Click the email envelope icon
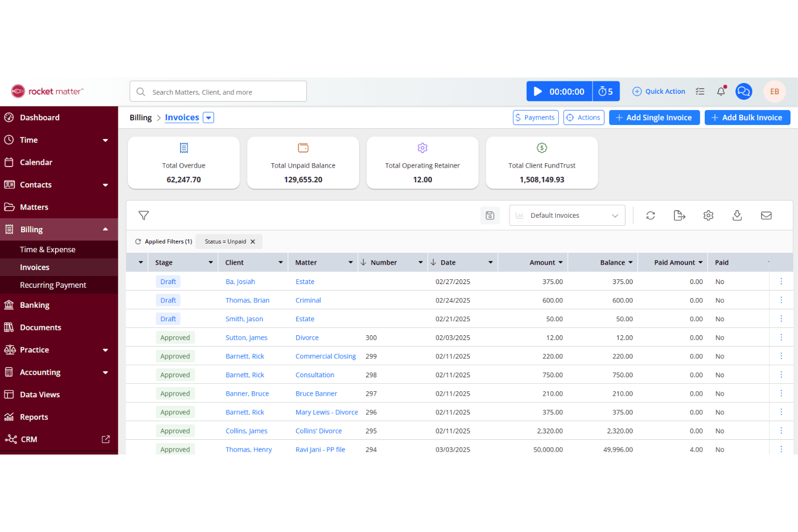 (x=766, y=216)
